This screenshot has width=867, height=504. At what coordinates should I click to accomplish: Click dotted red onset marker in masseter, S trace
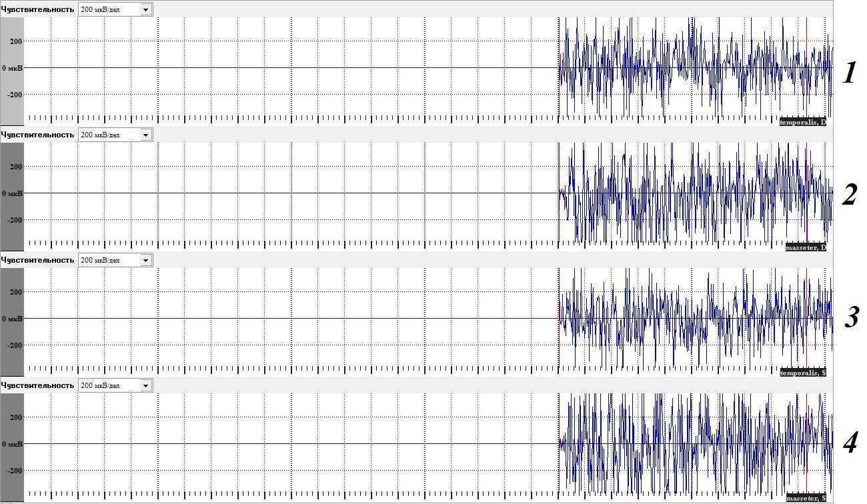point(558,443)
